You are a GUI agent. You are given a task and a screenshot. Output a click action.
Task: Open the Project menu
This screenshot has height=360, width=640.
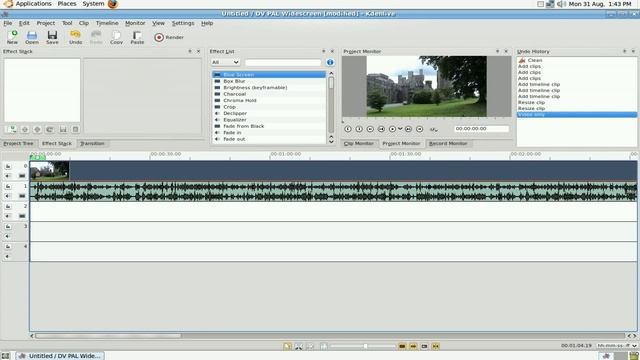[x=46, y=23]
